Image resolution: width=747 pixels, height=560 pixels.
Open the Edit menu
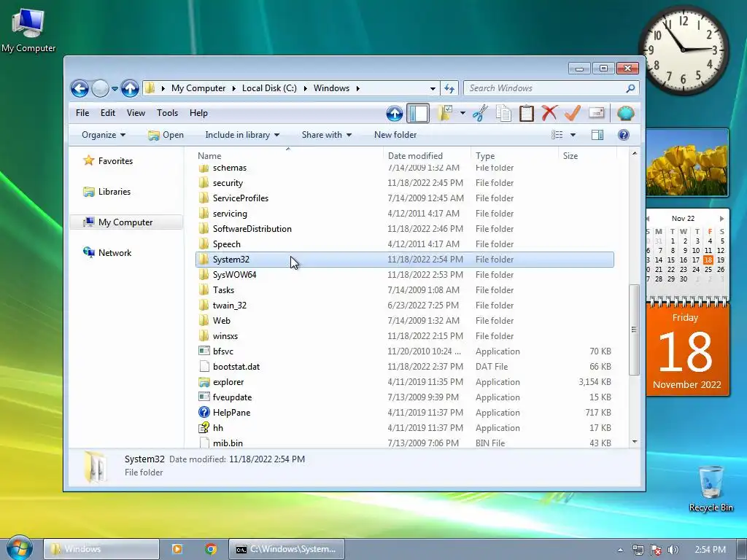108,113
